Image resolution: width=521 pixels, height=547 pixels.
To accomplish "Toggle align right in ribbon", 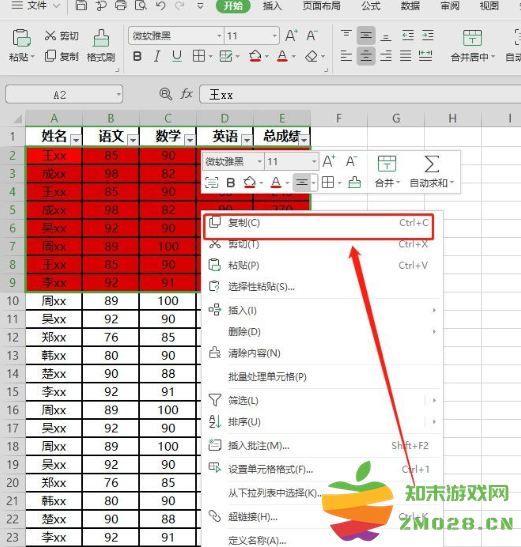I will (386, 56).
